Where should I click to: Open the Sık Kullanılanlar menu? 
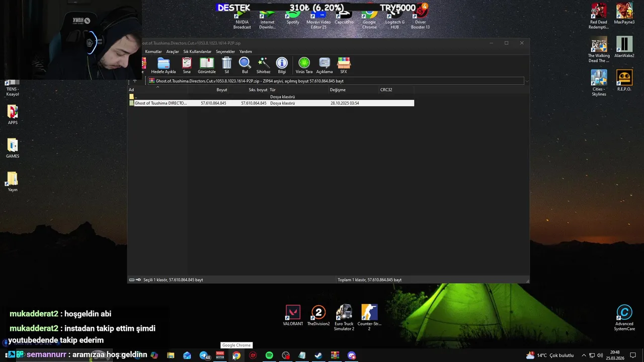coord(197,51)
